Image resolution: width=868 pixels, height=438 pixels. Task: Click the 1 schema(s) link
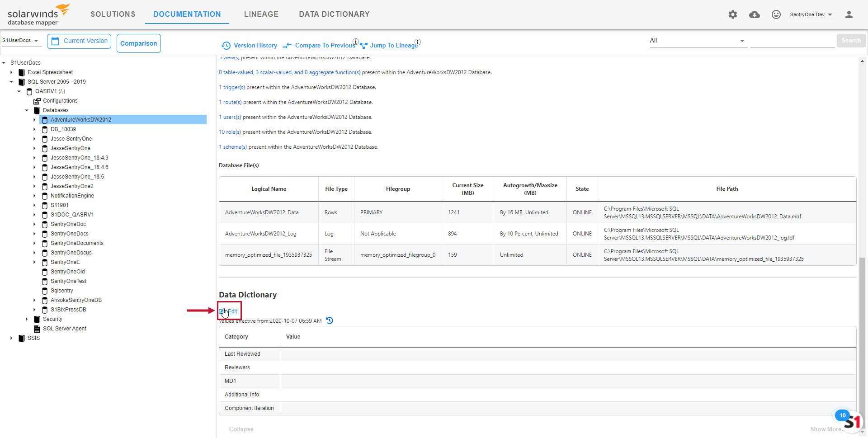[233, 147]
